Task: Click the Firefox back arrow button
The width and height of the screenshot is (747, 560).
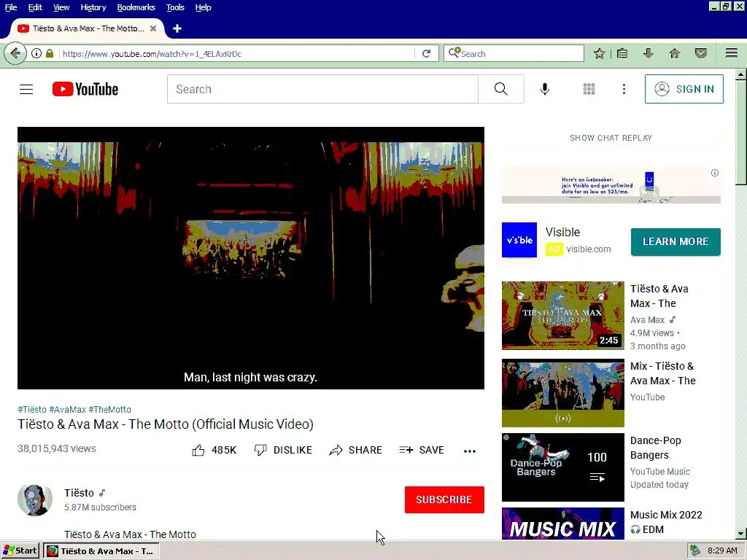Action: (x=15, y=53)
